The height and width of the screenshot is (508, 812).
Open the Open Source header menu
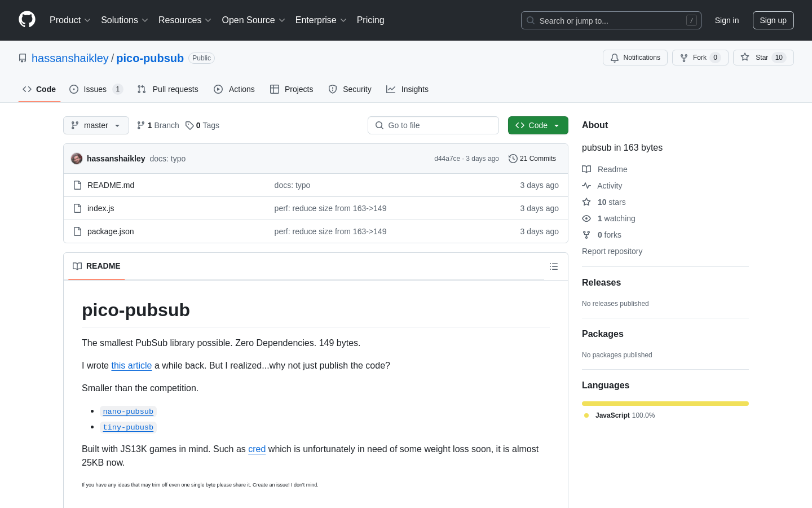click(x=254, y=20)
